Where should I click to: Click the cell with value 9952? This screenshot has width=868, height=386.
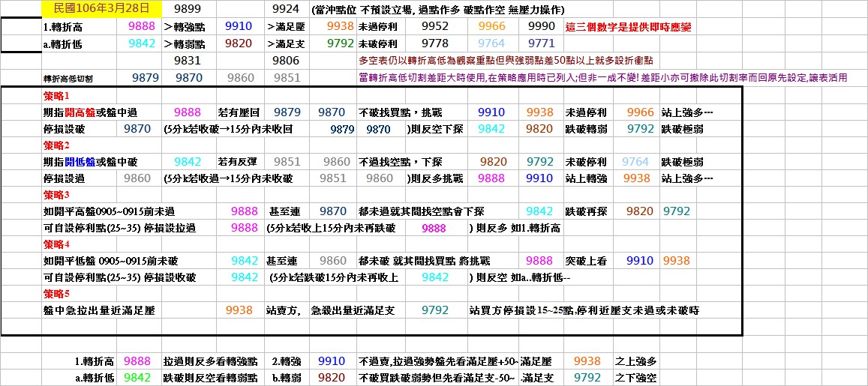pyautogui.click(x=435, y=26)
